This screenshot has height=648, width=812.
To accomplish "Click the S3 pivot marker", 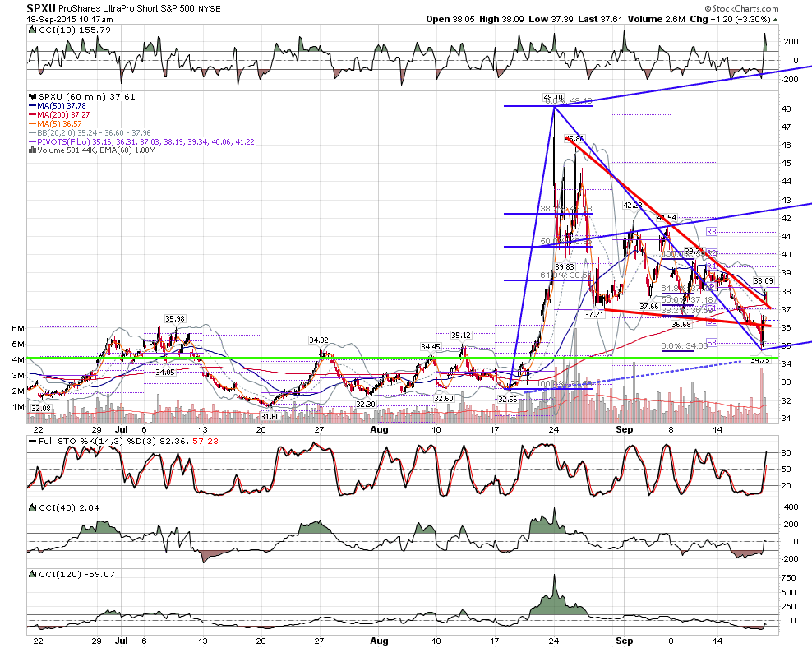I will click(x=712, y=342).
